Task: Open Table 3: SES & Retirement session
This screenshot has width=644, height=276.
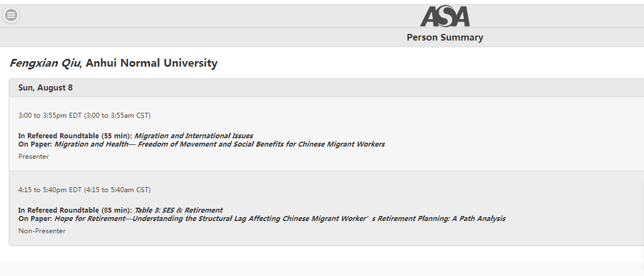Action: click(178, 210)
